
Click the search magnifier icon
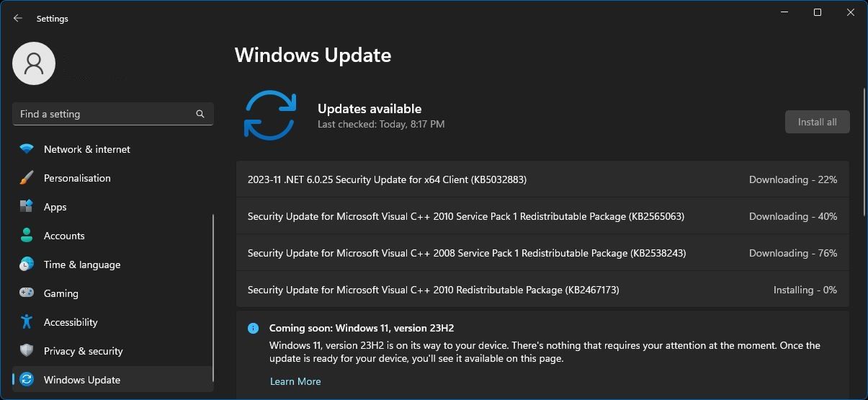200,114
